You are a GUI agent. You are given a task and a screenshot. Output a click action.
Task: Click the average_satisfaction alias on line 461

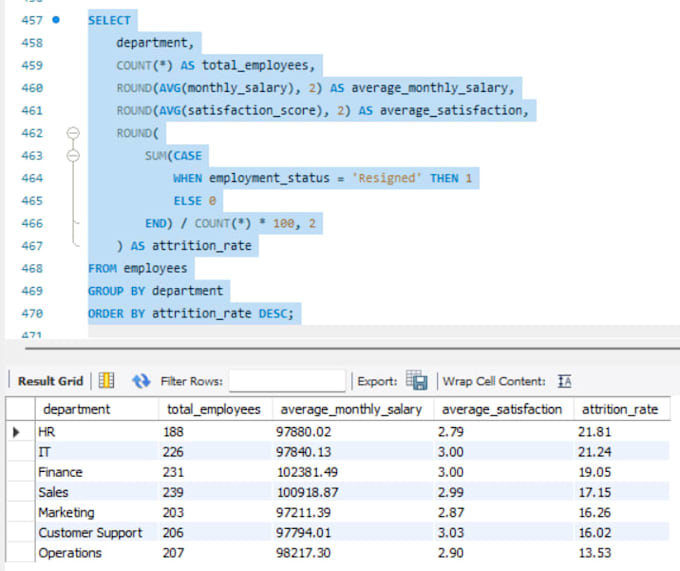[x=451, y=110]
